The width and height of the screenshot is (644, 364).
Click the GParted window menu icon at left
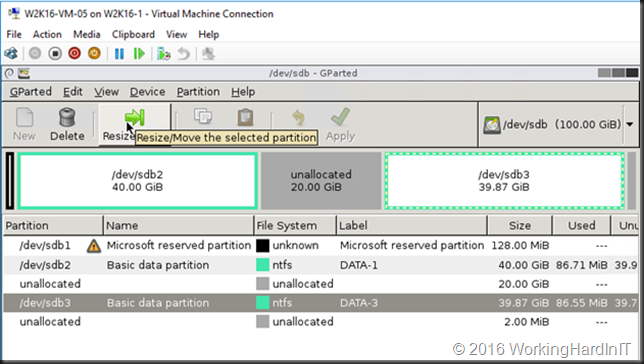(9, 73)
